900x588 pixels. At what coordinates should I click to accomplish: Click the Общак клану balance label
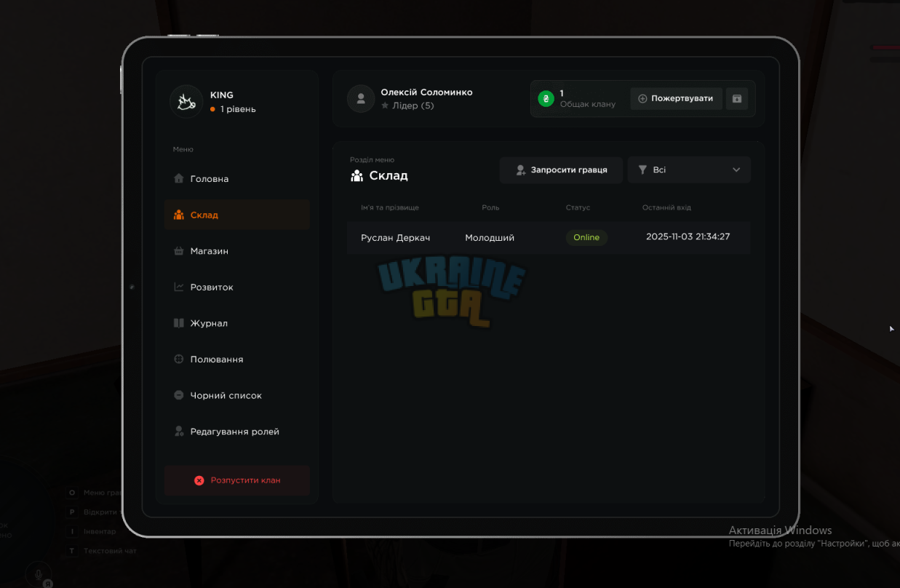[588, 104]
